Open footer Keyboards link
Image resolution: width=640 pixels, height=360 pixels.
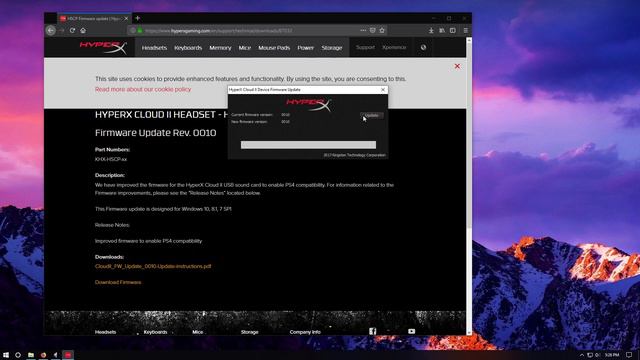[156, 332]
